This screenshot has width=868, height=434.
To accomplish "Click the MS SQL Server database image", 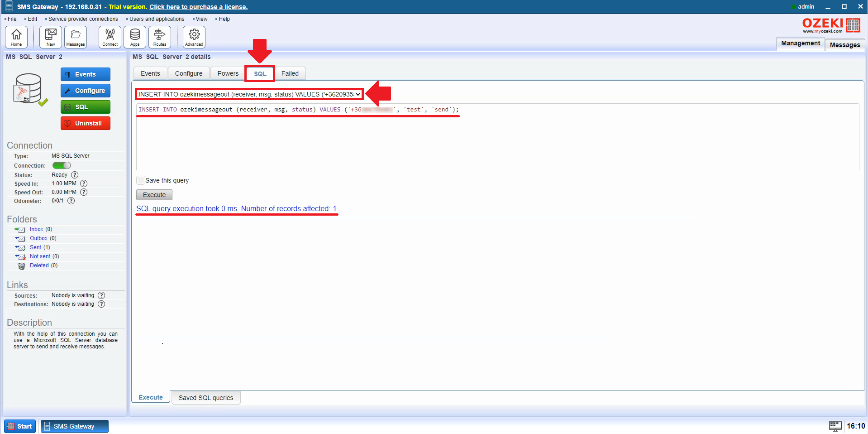I will coord(30,90).
